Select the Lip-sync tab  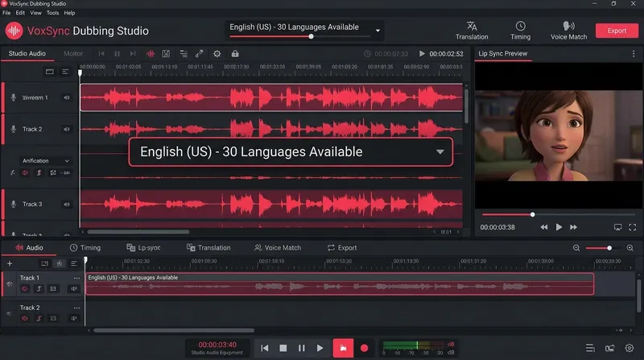click(143, 247)
